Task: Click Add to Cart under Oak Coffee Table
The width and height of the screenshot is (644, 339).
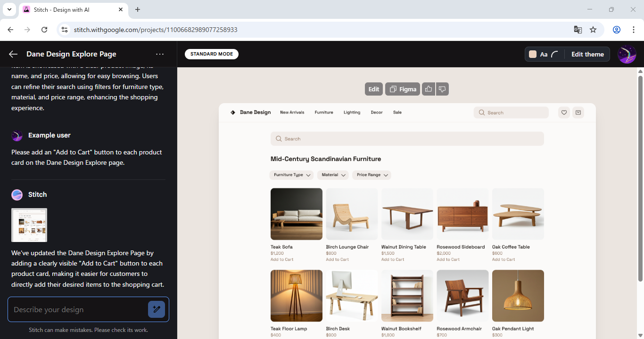Action: pos(504,259)
